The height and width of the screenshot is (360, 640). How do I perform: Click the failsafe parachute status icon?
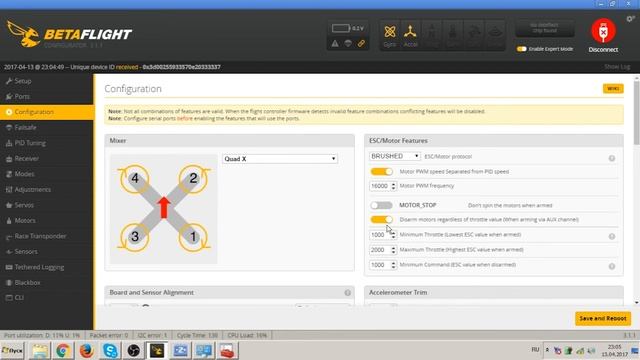pyautogui.click(x=348, y=43)
